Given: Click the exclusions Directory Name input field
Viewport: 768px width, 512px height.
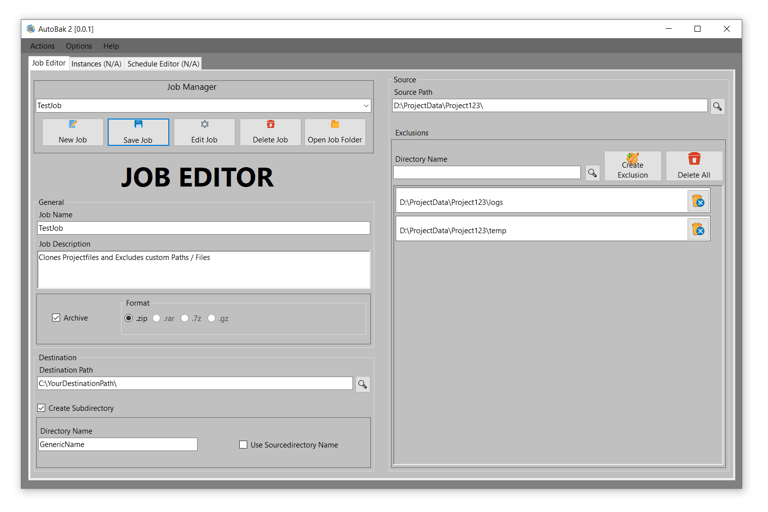Looking at the screenshot, I should [487, 172].
